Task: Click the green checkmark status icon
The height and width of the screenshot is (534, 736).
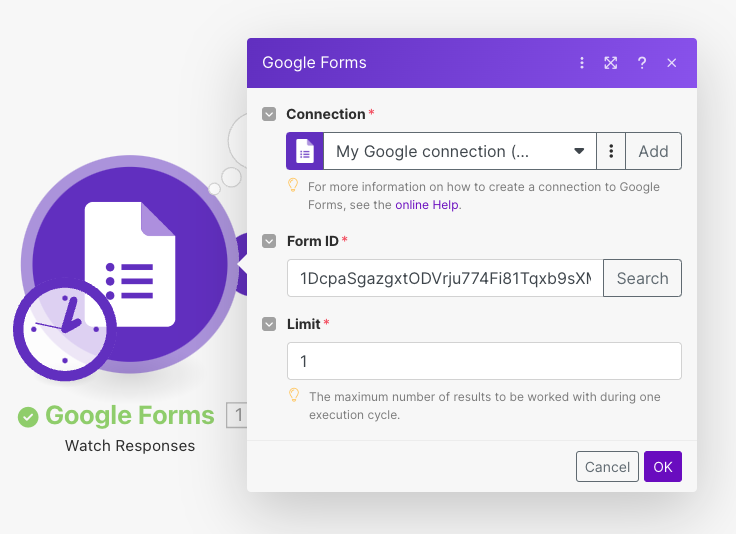Action: tap(28, 417)
